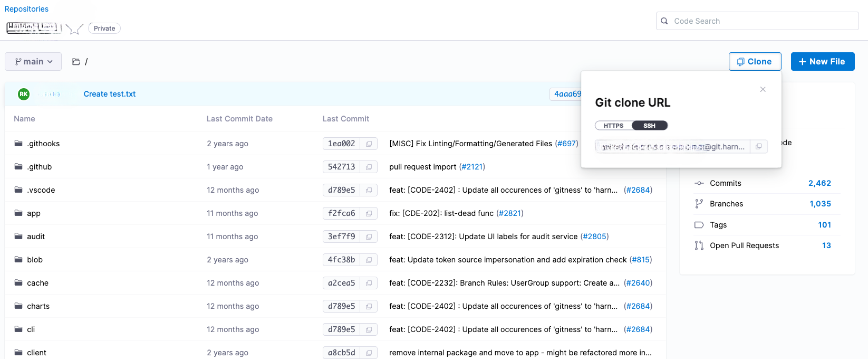Open the Create test.txt commit
Viewport: 868px width, 359px height.
(110, 94)
